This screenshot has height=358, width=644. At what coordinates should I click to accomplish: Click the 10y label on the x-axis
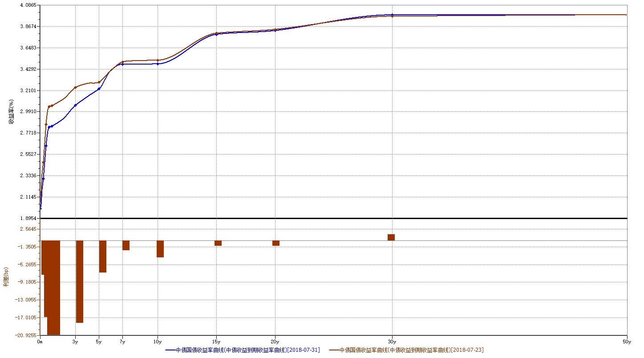(x=157, y=342)
